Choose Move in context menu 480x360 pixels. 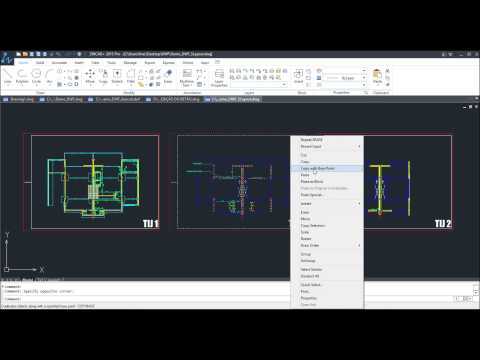328,219
